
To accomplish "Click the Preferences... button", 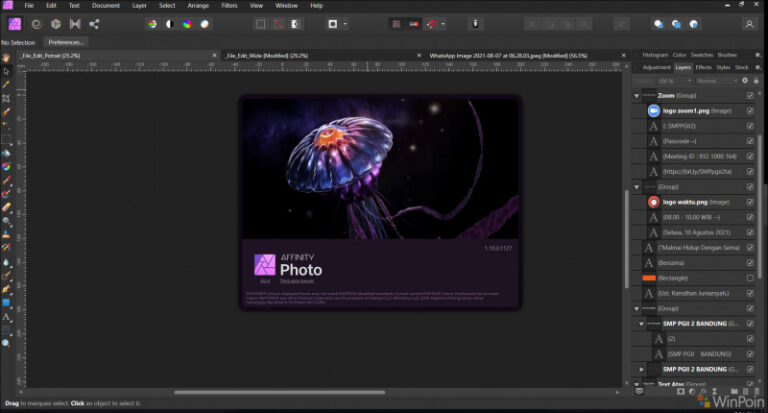I will pos(66,42).
